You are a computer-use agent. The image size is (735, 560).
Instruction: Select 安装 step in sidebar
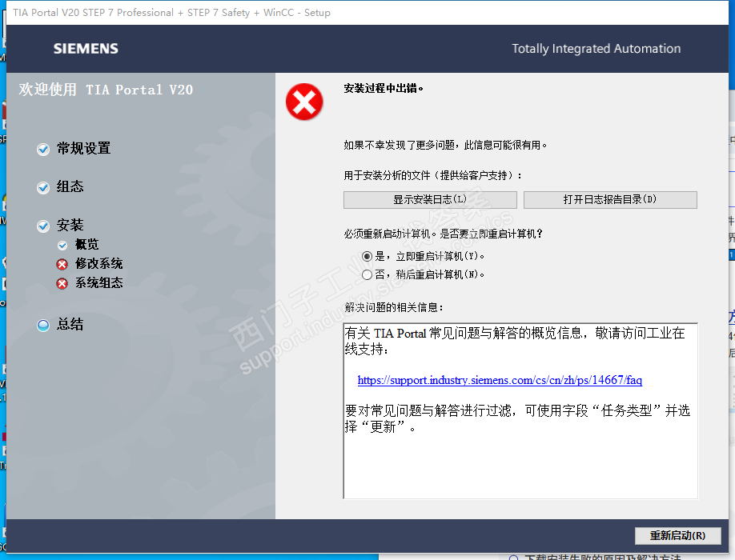click(70, 226)
